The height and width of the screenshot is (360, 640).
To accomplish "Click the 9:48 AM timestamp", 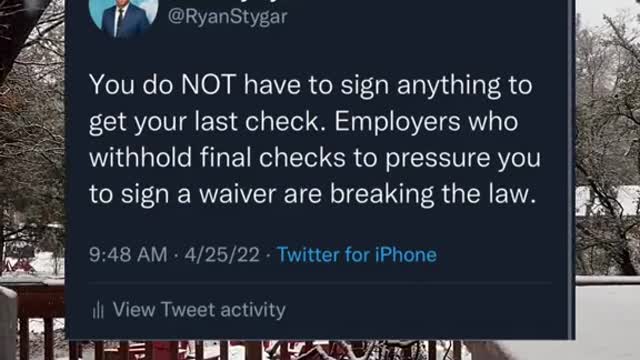I will point(128,255).
